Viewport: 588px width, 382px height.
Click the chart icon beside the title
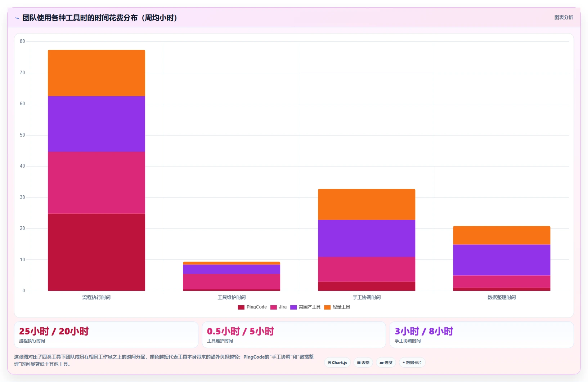[17, 18]
